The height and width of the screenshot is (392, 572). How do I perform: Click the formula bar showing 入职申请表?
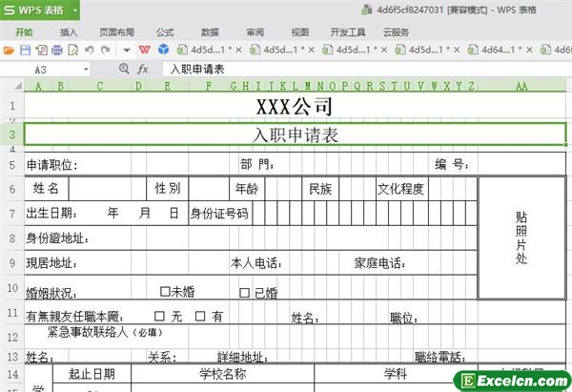tap(367, 69)
